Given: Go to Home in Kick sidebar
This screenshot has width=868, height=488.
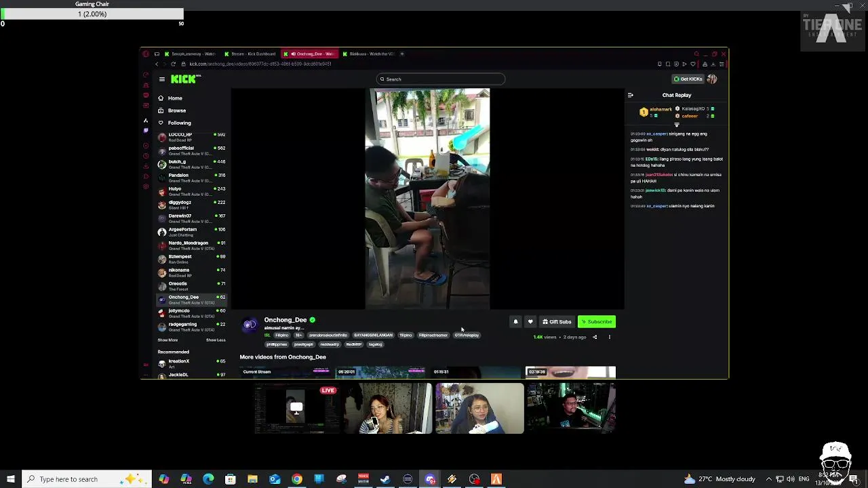Looking at the screenshot, I should click(175, 98).
